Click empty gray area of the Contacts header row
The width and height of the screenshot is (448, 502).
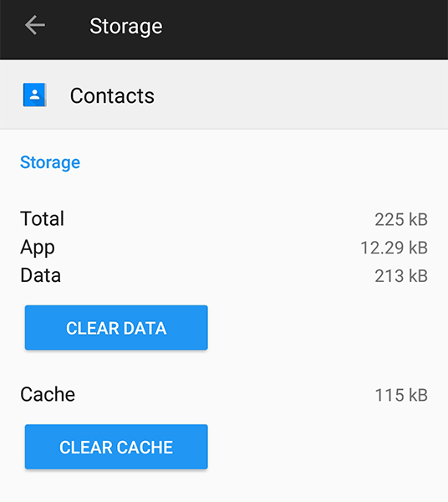point(301,95)
